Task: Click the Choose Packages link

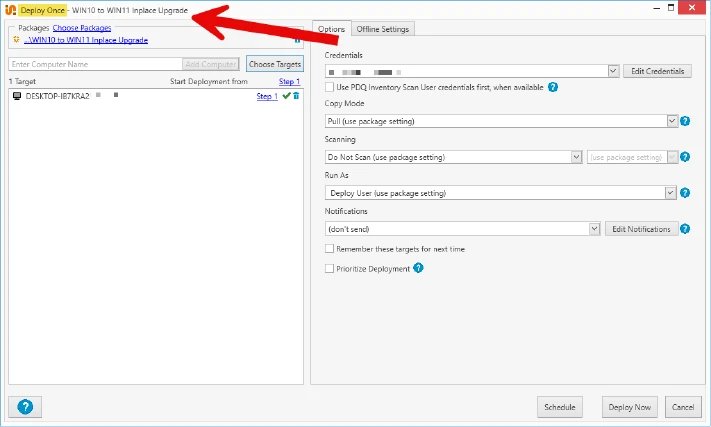Action: coord(82,28)
